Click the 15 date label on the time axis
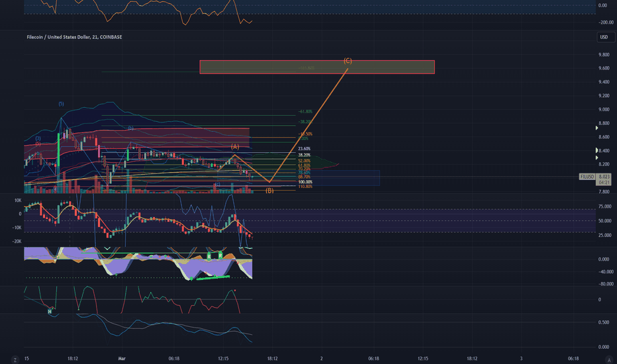Screen dimensions: 617x364 tap(26, 359)
